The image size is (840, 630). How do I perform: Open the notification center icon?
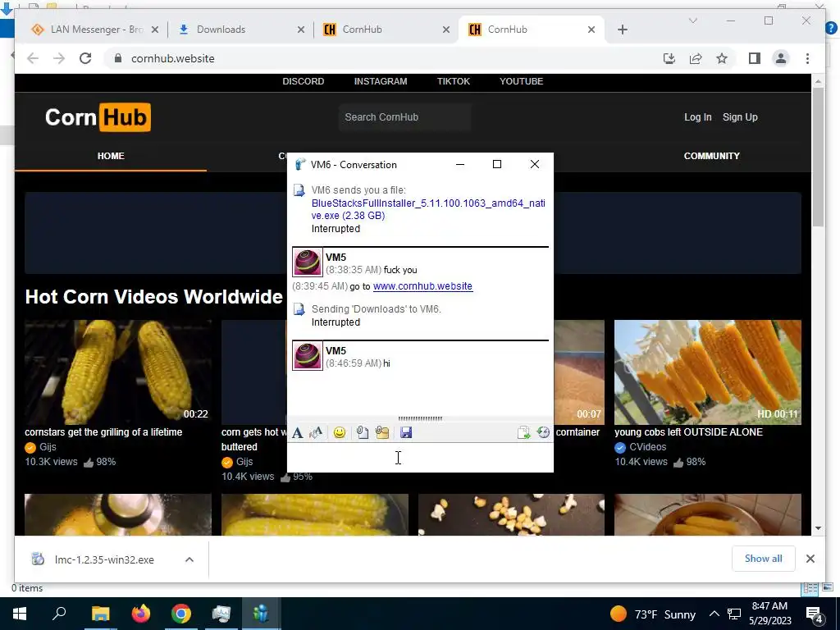pyautogui.click(x=815, y=614)
